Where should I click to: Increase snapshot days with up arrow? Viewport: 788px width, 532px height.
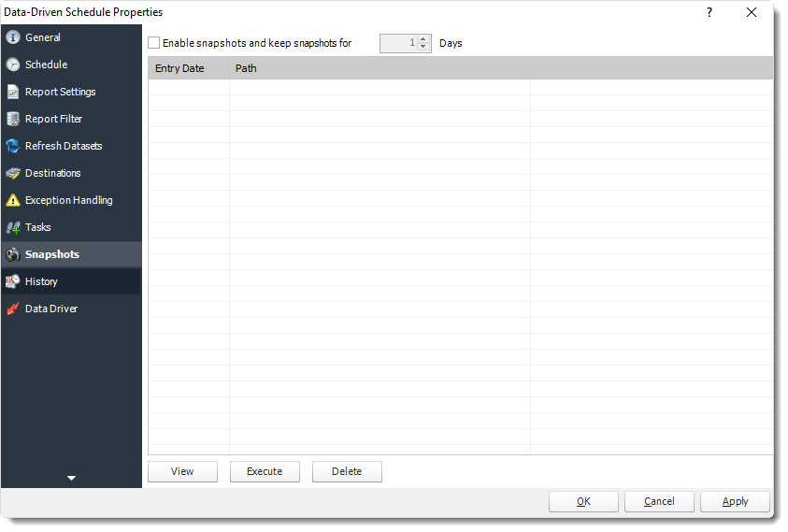[x=423, y=38]
